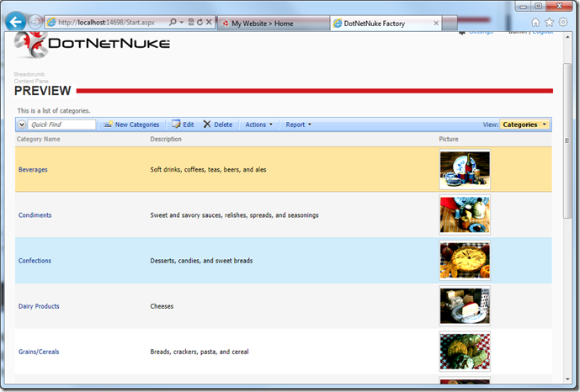Click the scrollbar down arrow

point(567,379)
